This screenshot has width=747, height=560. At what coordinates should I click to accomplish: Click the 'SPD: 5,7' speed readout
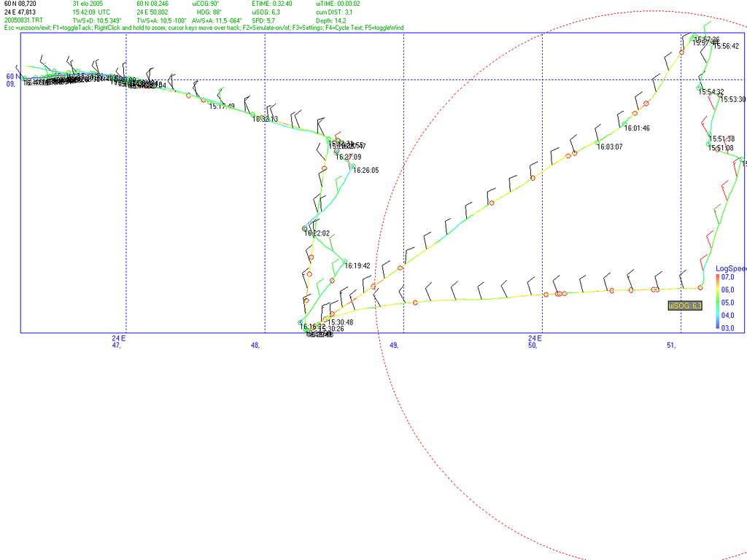263,20
